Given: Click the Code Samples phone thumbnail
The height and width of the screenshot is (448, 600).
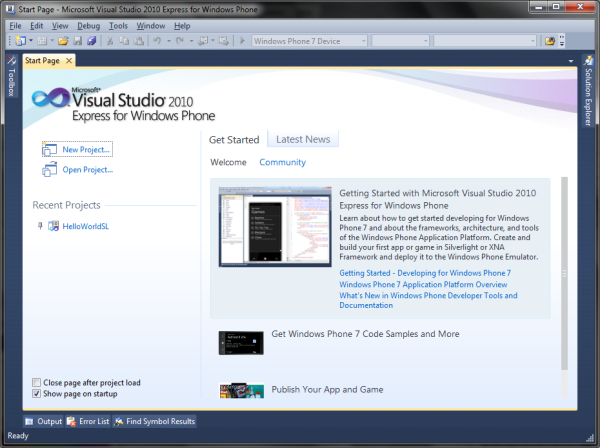Looking at the screenshot, I should (x=241, y=343).
